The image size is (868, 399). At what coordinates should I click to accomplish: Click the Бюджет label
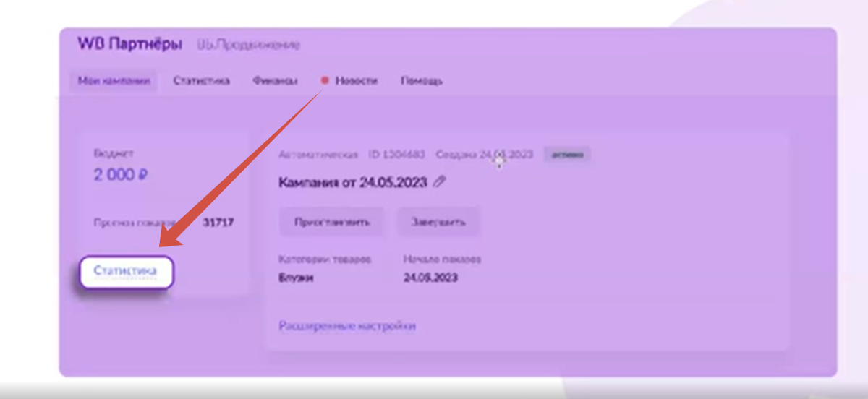pyautogui.click(x=114, y=154)
